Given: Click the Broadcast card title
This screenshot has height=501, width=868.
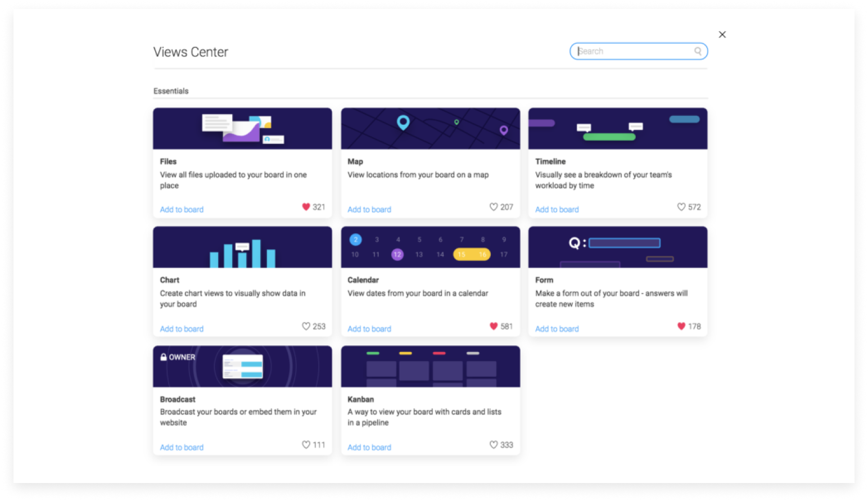Looking at the screenshot, I should pos(178,399).
